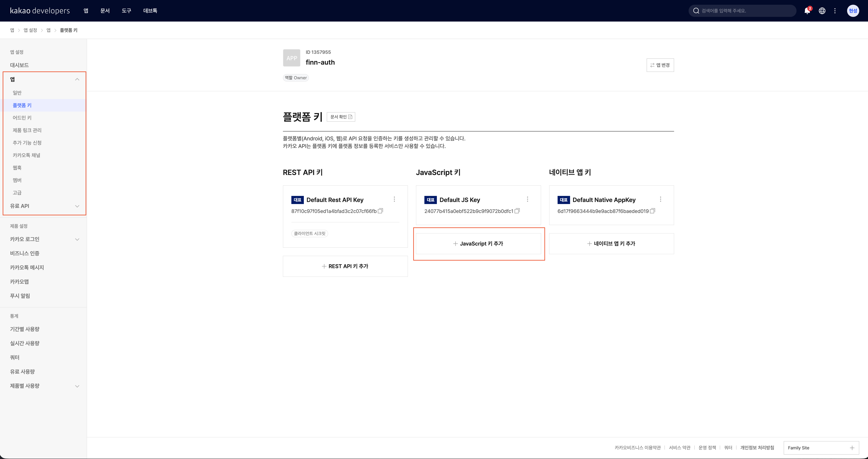Click the Default JS Key title
The image size is (868, 459).
[x=460, y=200]
